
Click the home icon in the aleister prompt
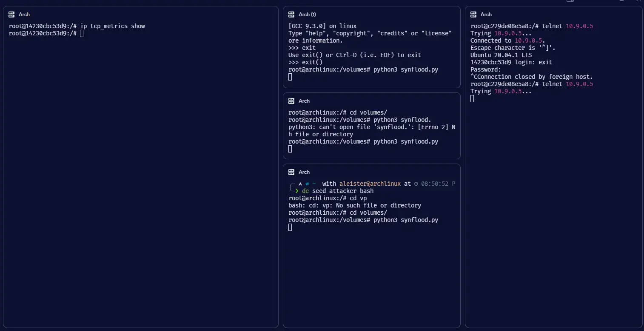pyautogui.click(x=307, y=184)
